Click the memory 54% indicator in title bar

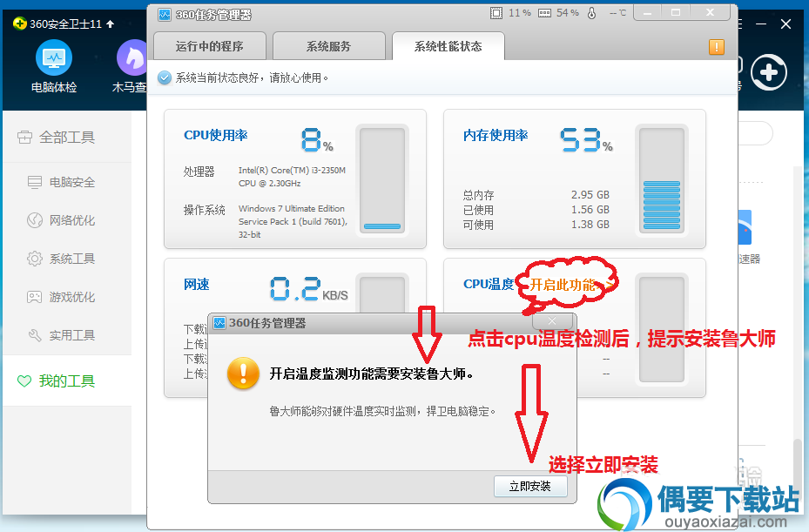pyautogui.click(x=558, y=13)
